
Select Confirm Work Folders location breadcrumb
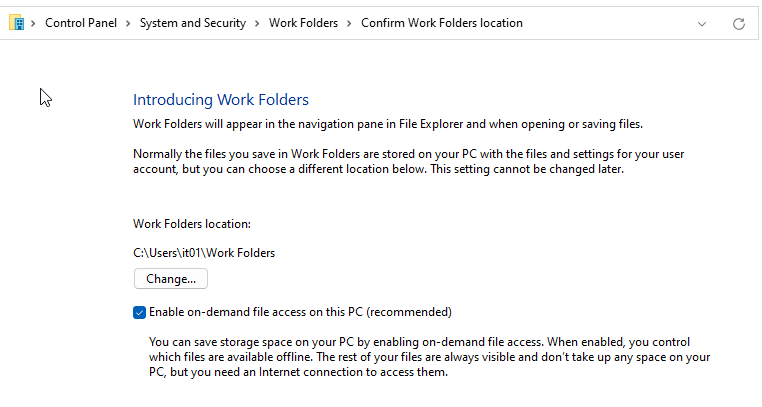point(441,23)
